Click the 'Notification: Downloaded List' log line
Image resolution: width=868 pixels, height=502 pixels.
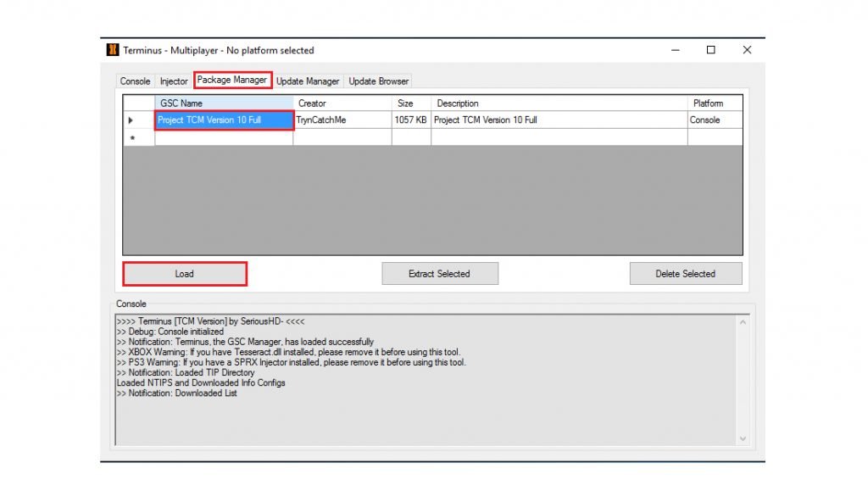coord(177,393)
